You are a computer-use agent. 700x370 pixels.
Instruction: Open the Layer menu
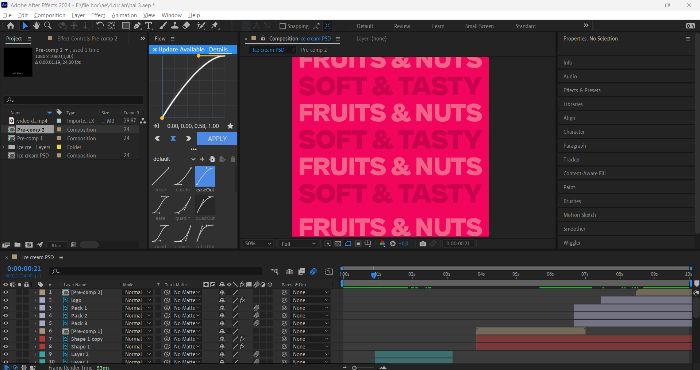(x=78, y=15)
